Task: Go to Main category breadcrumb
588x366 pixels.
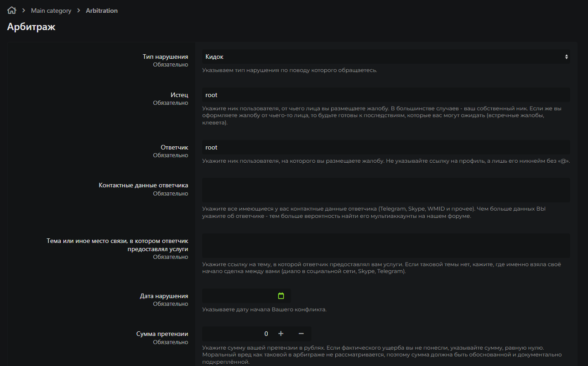Action: [51, 10]
